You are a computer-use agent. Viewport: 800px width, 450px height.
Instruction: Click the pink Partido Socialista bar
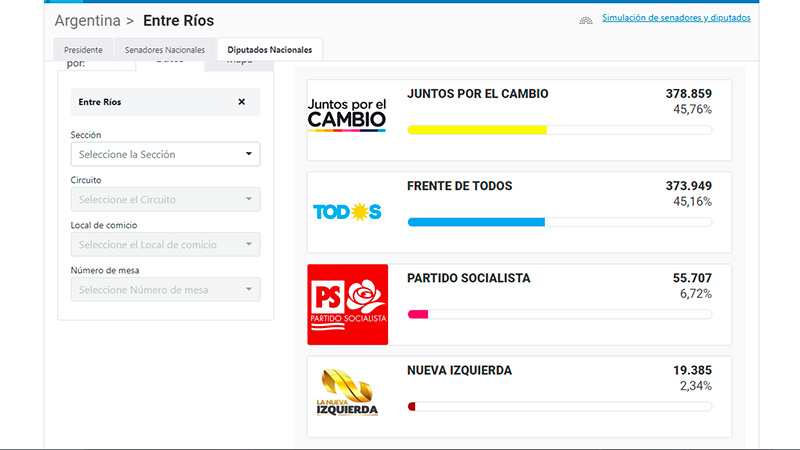(418, 314)
